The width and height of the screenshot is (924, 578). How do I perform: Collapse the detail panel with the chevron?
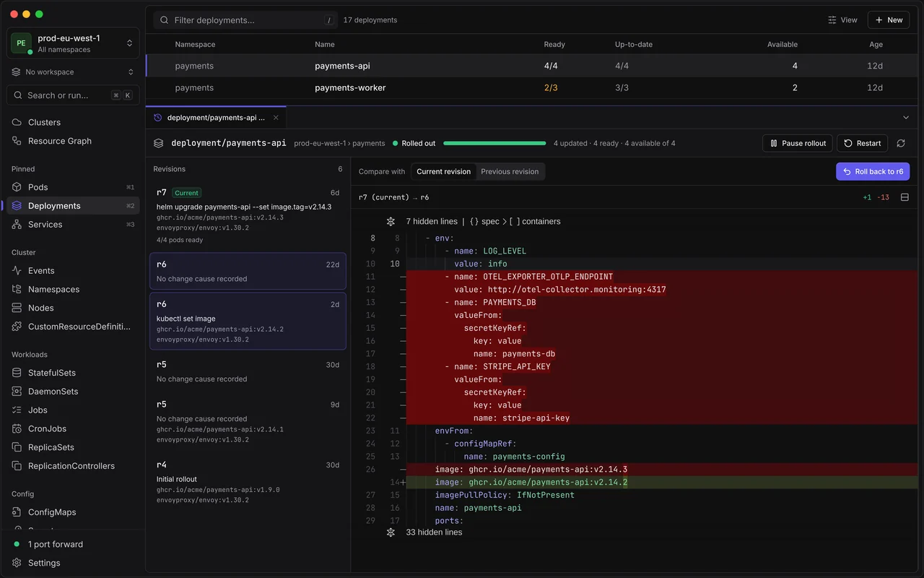(x=906, y=117)
